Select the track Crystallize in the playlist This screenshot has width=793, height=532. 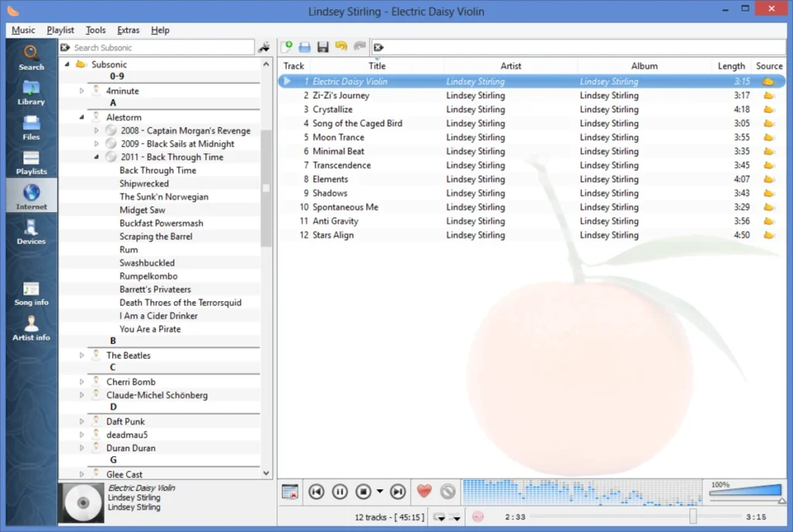tap(332, 109)
